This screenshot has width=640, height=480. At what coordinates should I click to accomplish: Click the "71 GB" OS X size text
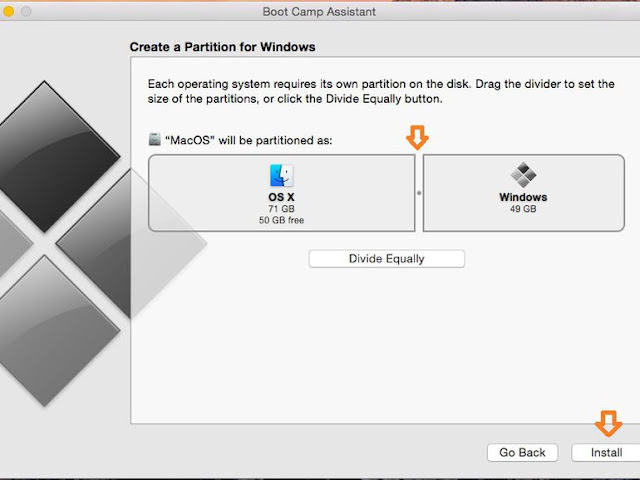click(281, 209)
